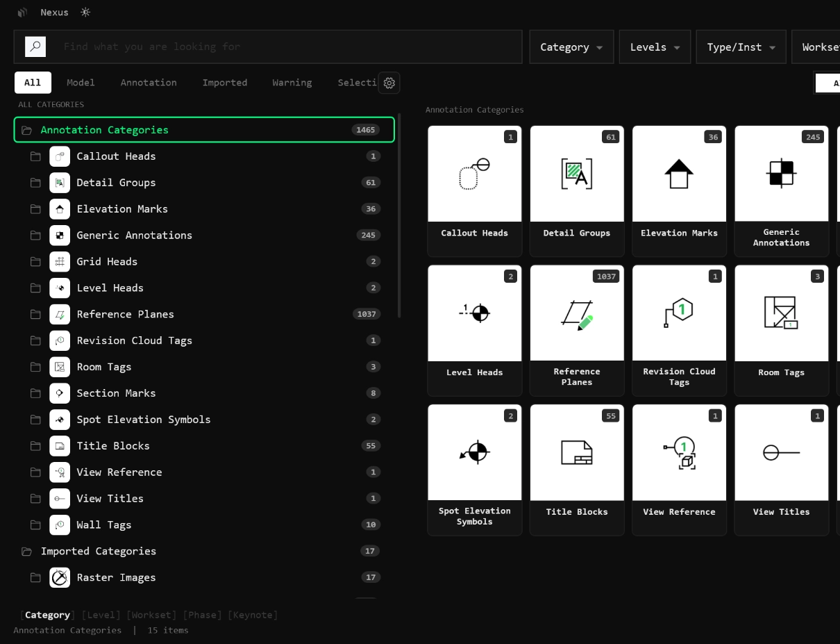Open the Level Heads thumbnail card
Viewport: 840px width, 644px height.
coord(475,331)
